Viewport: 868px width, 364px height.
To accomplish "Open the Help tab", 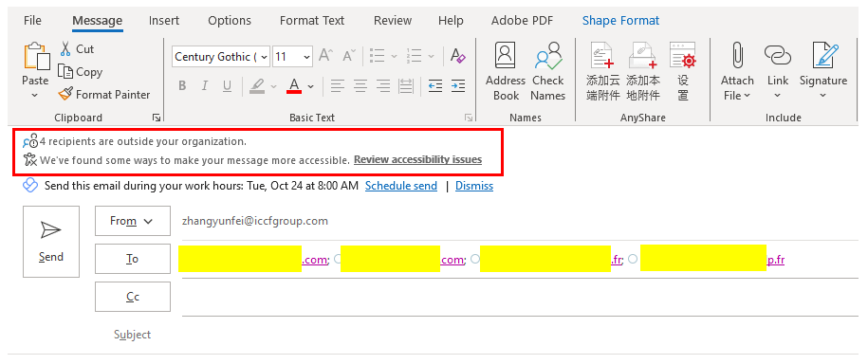I will pos(450,21).
